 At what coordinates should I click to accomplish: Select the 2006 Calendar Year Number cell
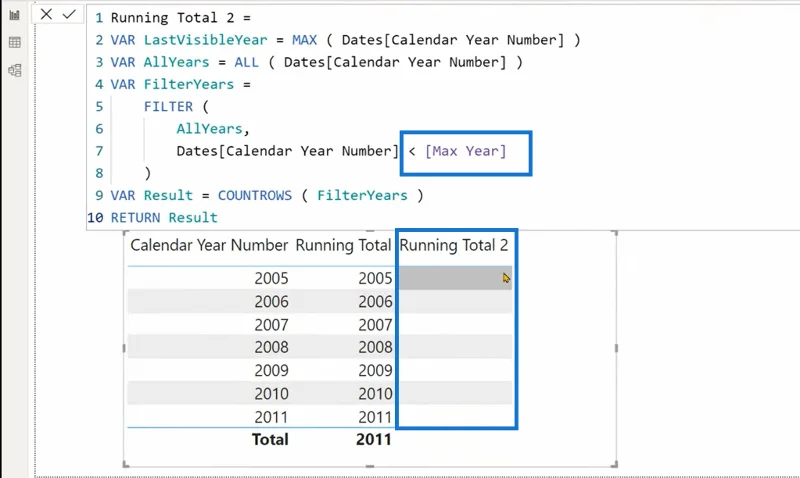point(271,301)
